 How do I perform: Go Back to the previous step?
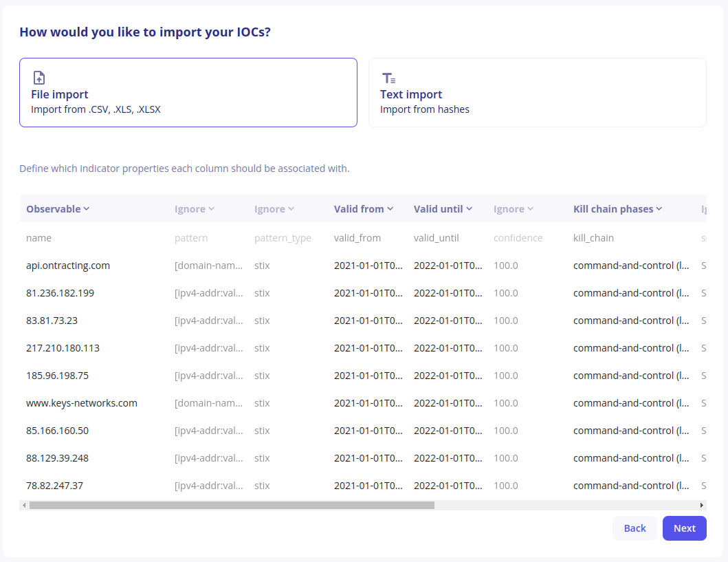coord(635,528)
